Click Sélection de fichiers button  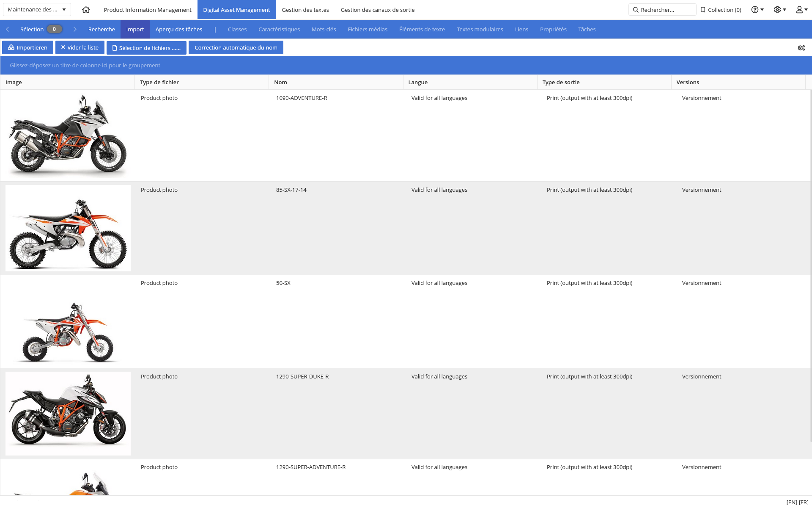pyautogui.click(x=146, y=47)
